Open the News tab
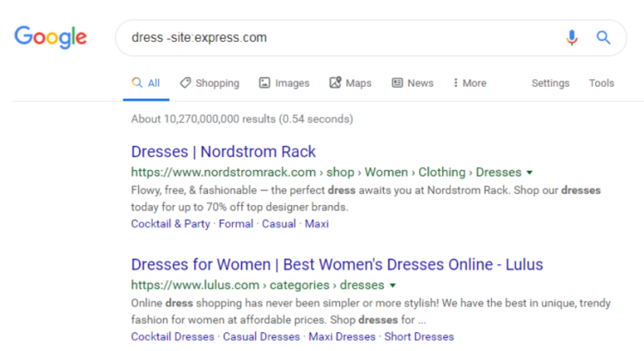Image resolution: width=644 pixels, height=351 pixels. pyautogui.click(x=412, y=83)
